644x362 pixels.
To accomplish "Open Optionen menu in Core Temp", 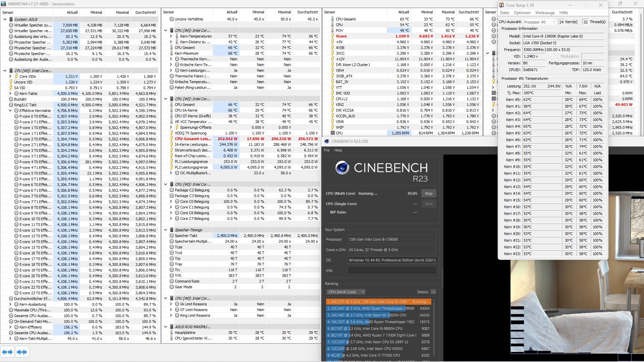I will click(522, 13).
